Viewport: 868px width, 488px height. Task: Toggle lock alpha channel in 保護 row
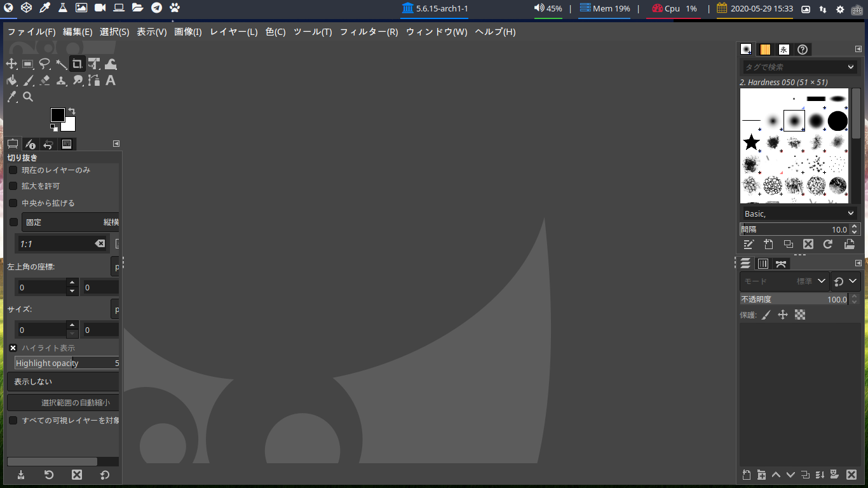pyautogui.click(x=800, y=315)
